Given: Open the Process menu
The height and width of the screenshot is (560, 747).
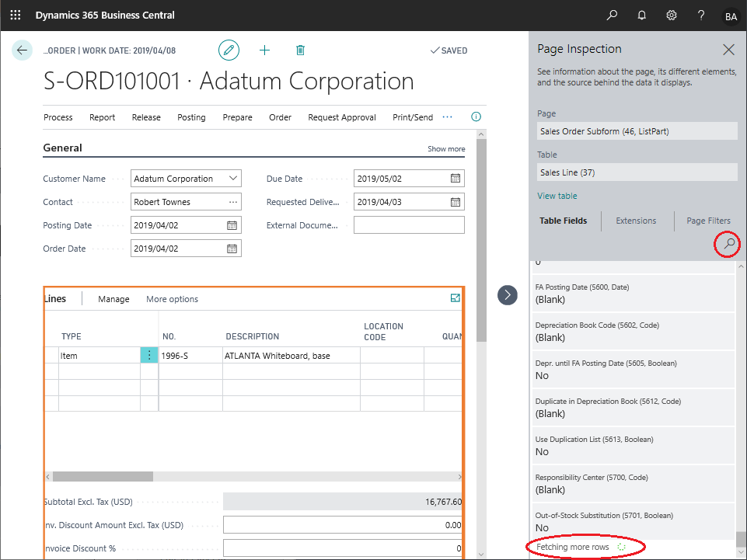Looking at the screenshot, I should [x=58, y=117].
